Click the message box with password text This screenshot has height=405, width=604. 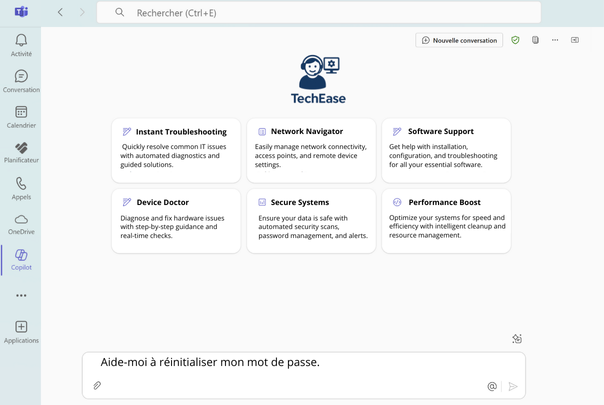[304, 375]
